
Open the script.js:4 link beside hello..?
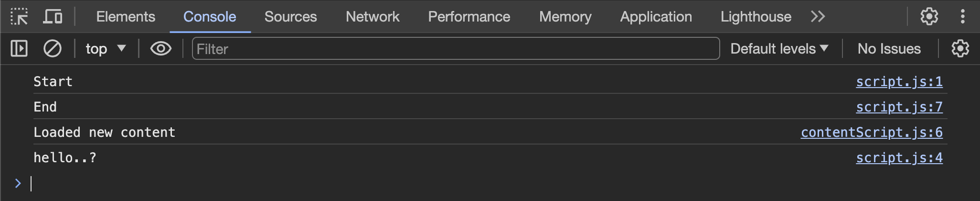click(899, 158)
